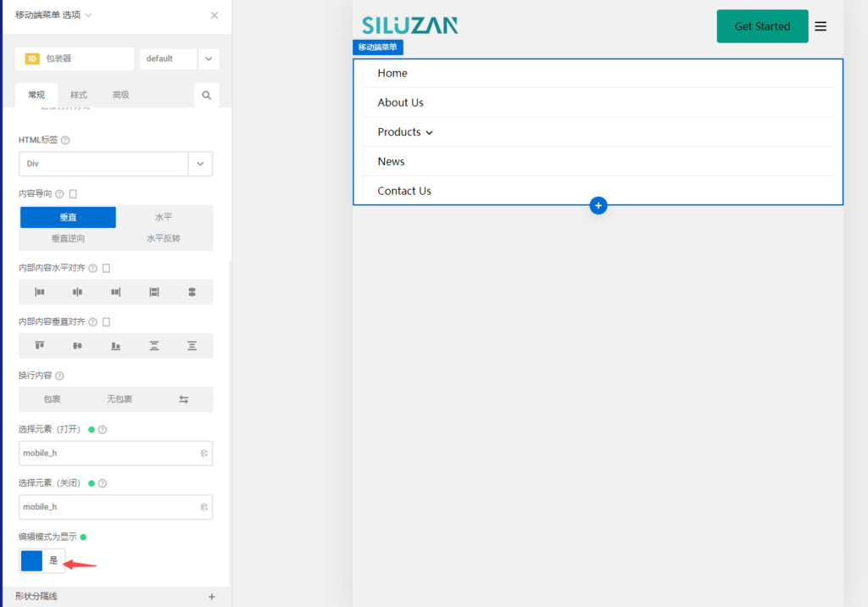Align inner content horizontally to left
Image resolution: width=868 pixels, height=607 pixels.
[39, 292]
